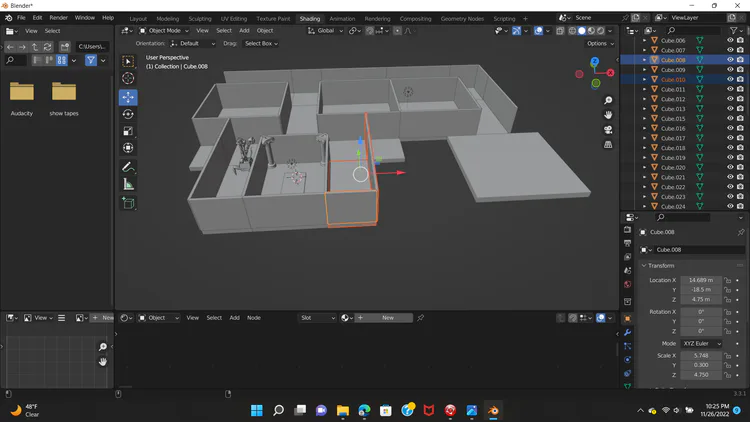Disable Cube.010 in renders camera icon
The width and height of the screenshot is (750, 422).
pyautogui.click(x=740, y=79)
